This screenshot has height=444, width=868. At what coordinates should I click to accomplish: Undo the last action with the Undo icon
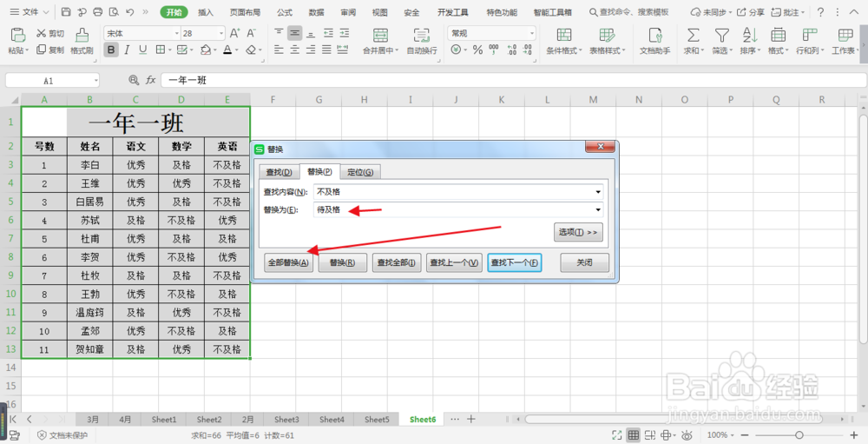pyautogui.click(x=129, y=11)
